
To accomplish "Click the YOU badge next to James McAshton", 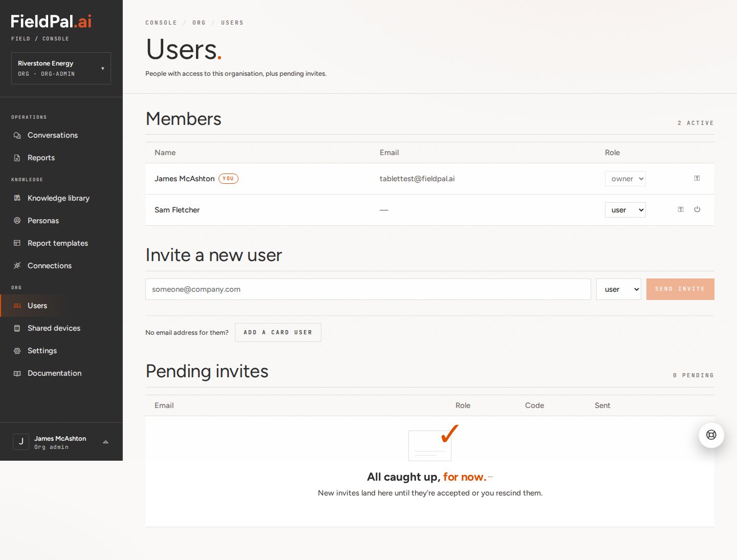I will pos(228,179).
